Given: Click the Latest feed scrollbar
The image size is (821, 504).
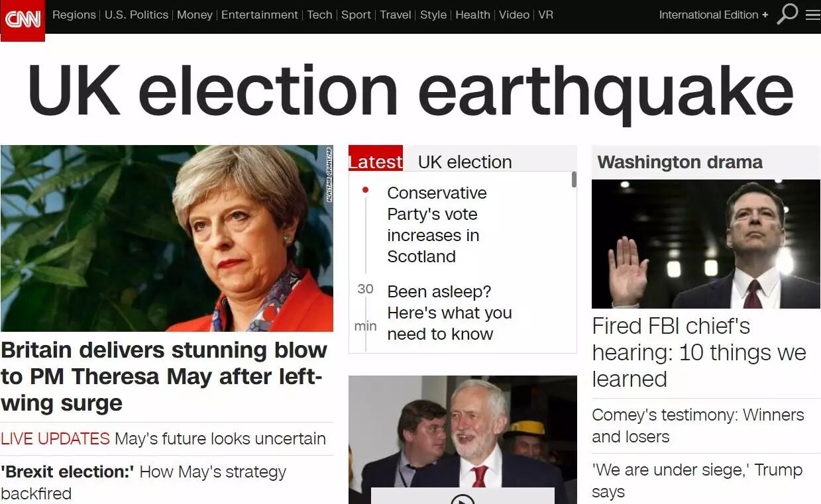Looking at the screenshot, I should coord(574,179).
